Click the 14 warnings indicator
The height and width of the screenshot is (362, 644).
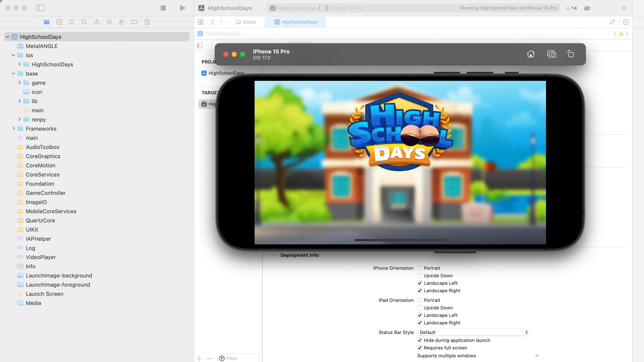click(x=571, y=8)
